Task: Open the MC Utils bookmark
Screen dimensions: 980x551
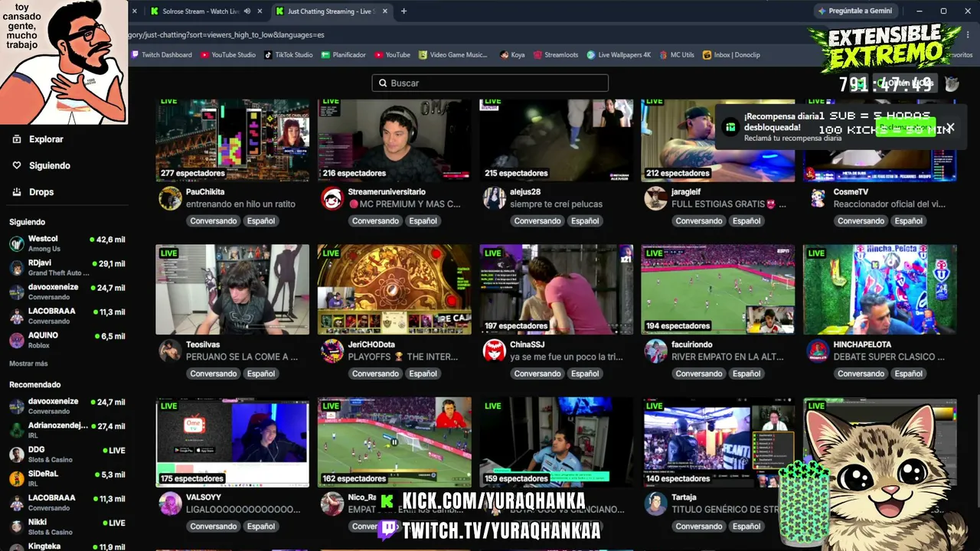Action: (x=677, y=55)
